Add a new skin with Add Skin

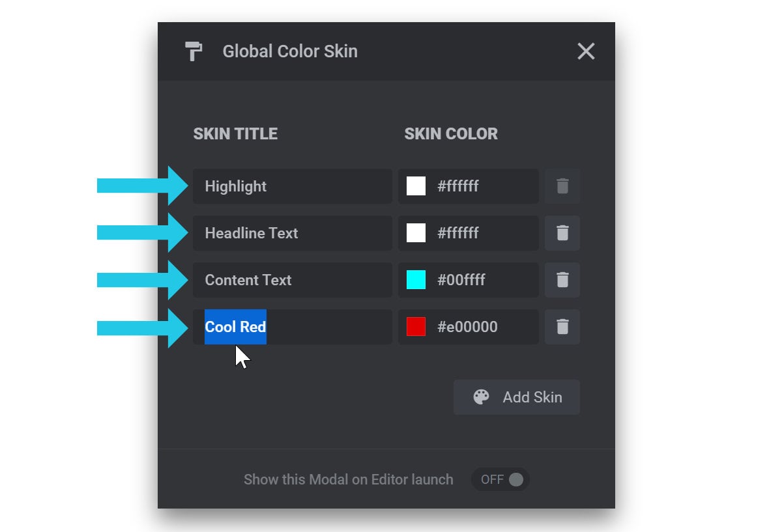pos(516,397)
